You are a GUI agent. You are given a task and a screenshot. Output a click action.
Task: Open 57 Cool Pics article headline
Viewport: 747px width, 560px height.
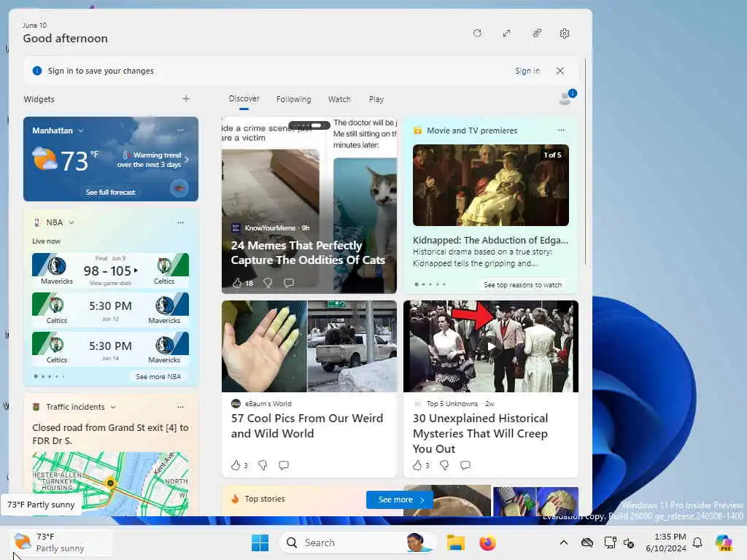(307, 426)
